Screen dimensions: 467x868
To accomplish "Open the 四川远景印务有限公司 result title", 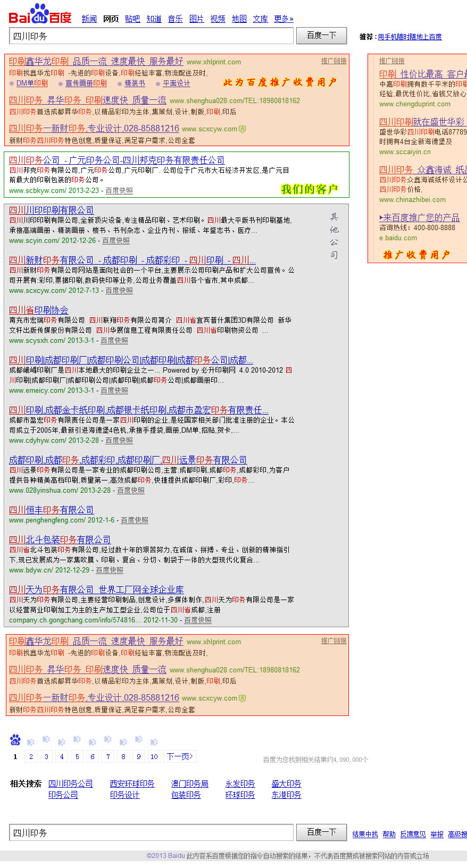I will [128, 460].
